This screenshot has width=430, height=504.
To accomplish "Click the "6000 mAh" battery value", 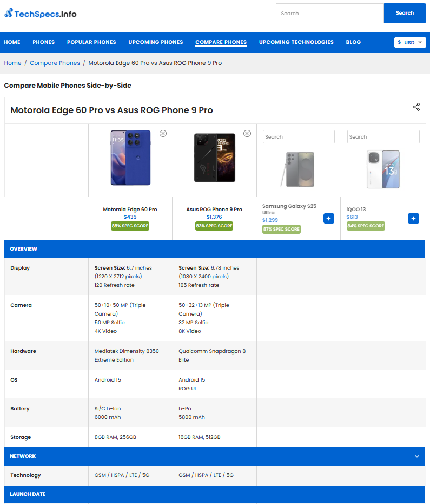I will point(108,417).
